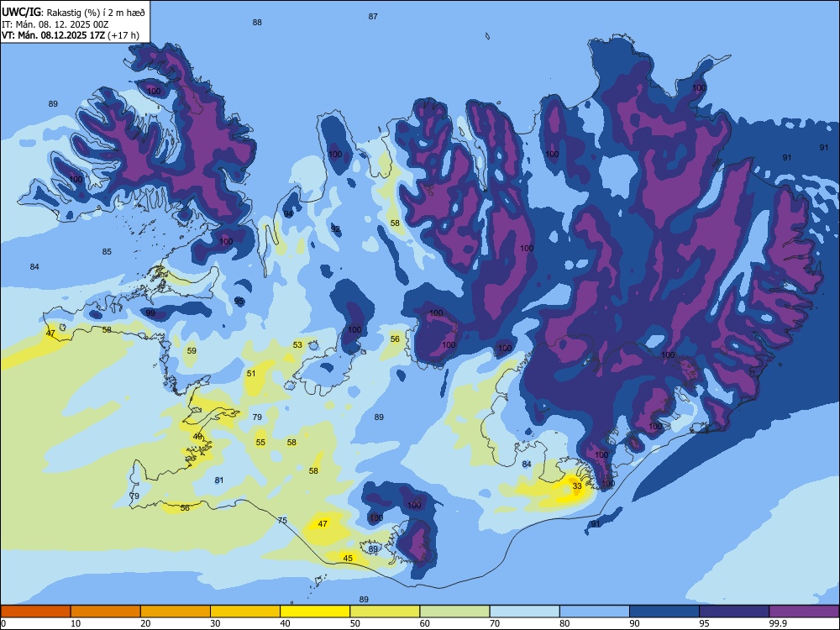Select the orange 10–20 legend swatch
The height and width of the screenshot is (630, 840).
(x=106, y=612)
